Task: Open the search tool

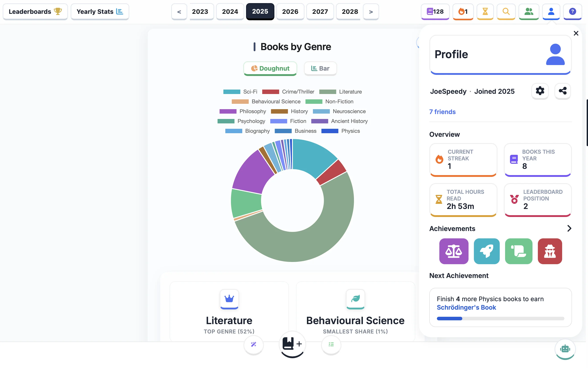Action: [x=506, y=11]
